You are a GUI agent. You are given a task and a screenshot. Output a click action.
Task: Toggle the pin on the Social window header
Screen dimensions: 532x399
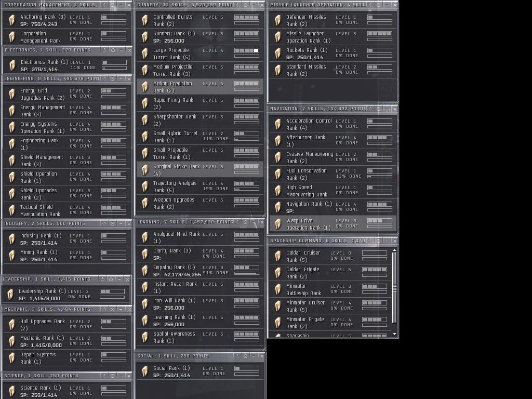pos(245,356)
